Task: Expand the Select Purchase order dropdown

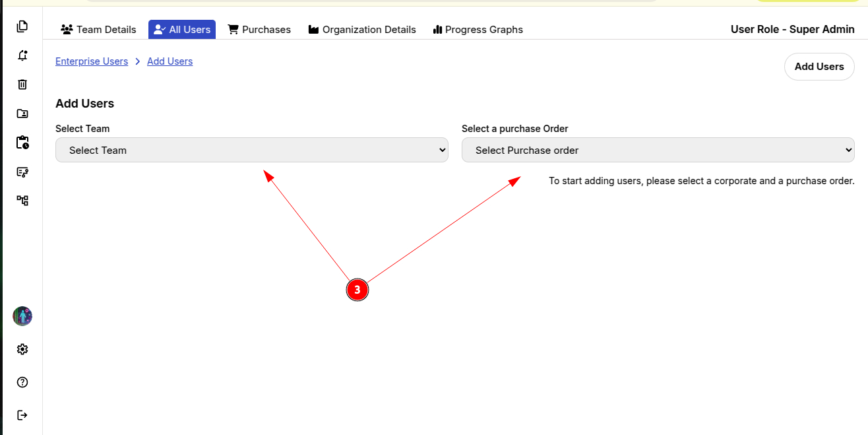Action: [658, 150]
